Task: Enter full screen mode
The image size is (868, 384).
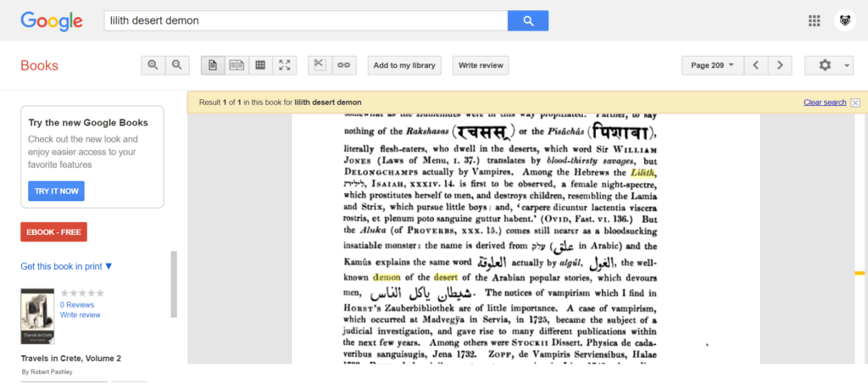Action: (285, 65)
